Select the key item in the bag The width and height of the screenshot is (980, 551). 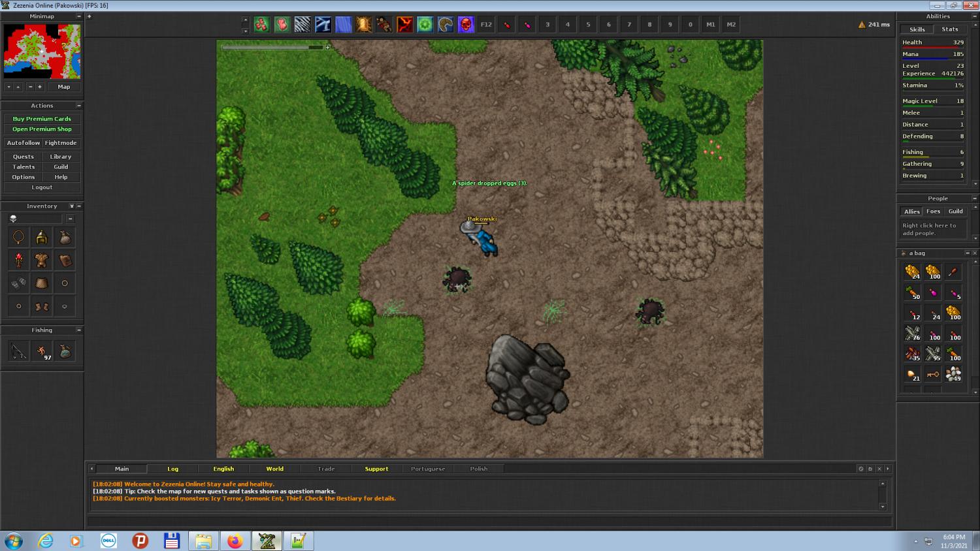point(933,374)
